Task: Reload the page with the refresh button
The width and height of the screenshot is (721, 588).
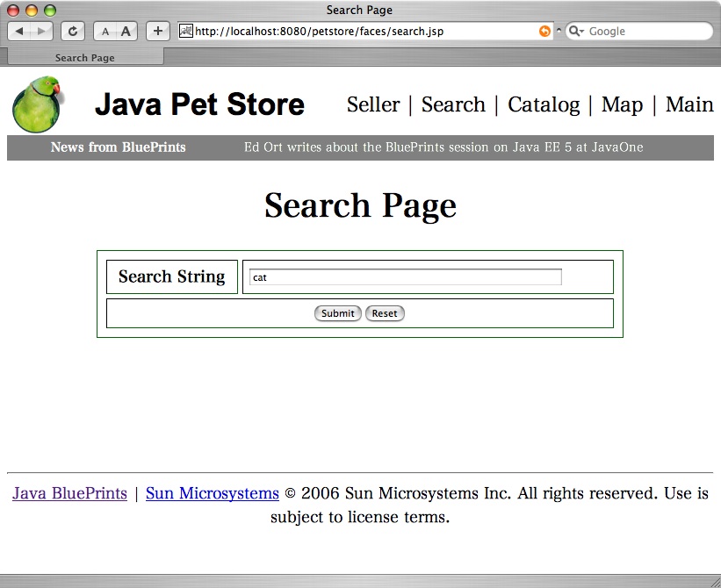Action: coord(72,32)
